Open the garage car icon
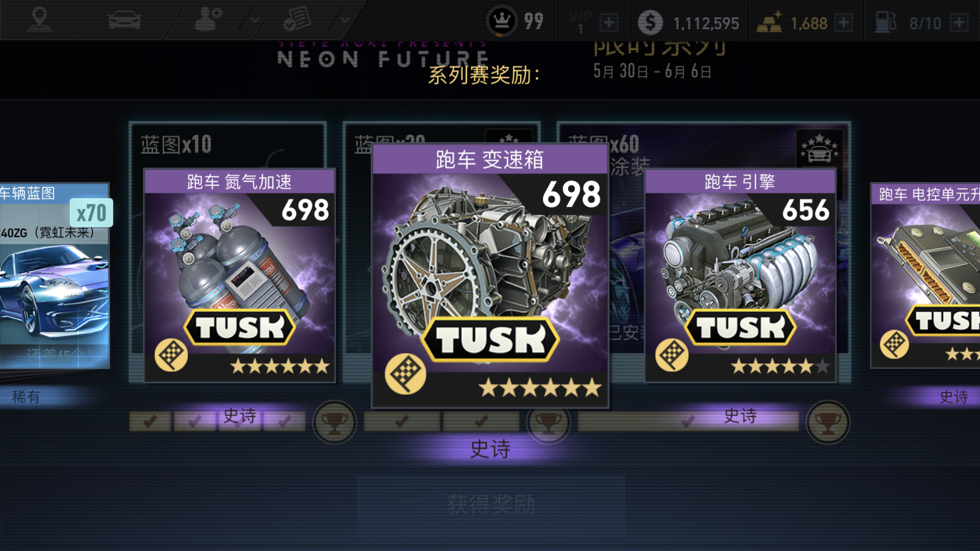This screenshot has width=980, height=551. point(124,20)
